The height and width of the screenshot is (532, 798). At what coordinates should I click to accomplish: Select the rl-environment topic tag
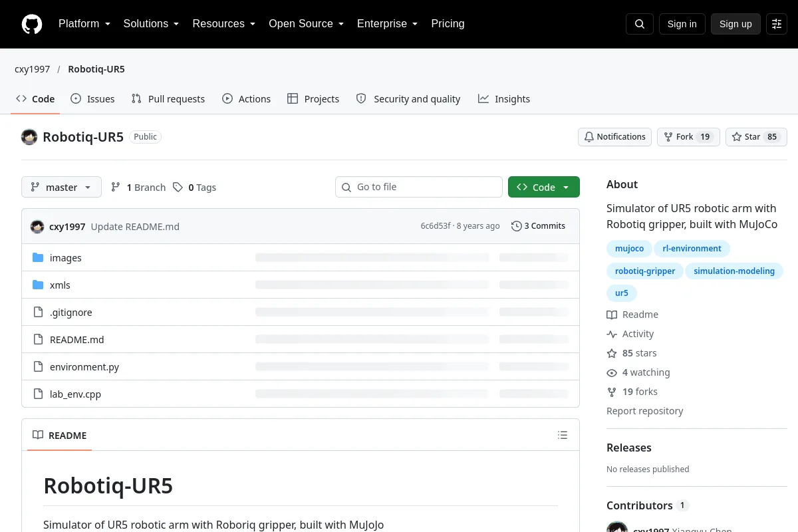pos(692,249)
